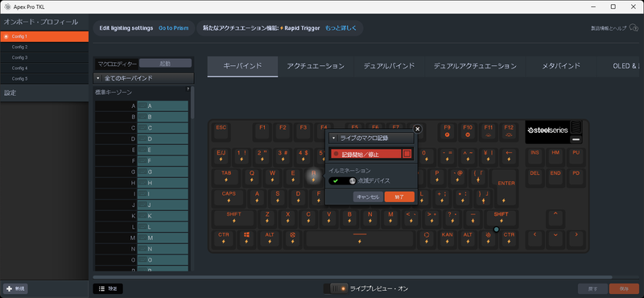644x298 pixels.
Task: Switch to the デュアルバインド tab
Action: [x=389, y=66]
